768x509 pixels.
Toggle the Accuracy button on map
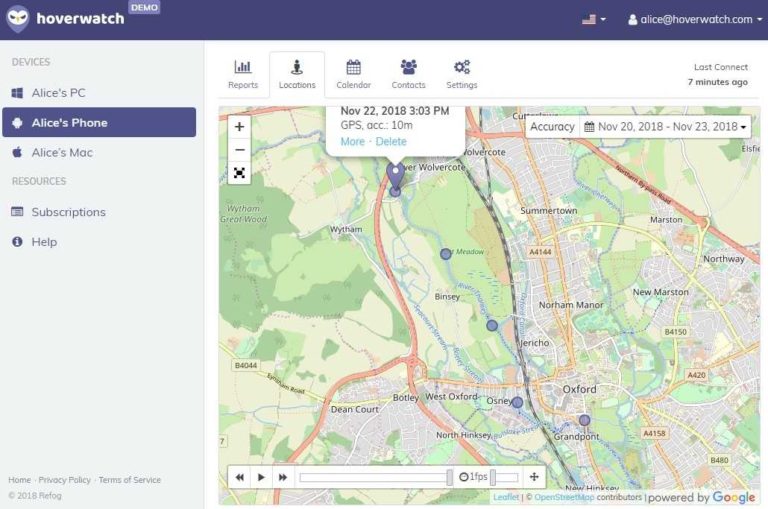point(552,127)
